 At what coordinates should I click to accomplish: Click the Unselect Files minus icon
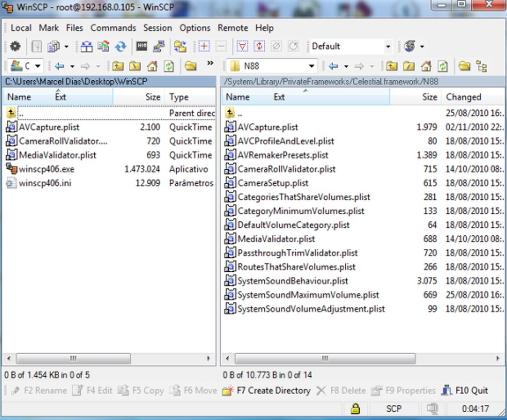coord(221,46)
